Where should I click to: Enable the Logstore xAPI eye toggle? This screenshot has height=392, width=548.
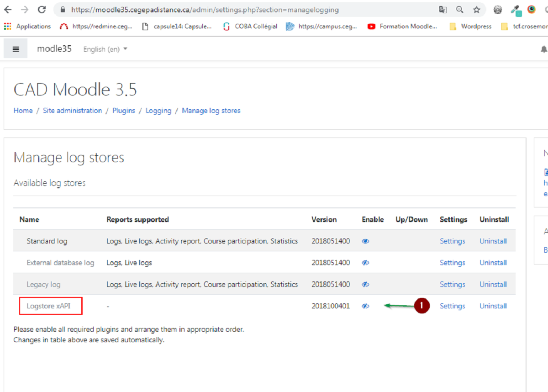pos(365,306)
